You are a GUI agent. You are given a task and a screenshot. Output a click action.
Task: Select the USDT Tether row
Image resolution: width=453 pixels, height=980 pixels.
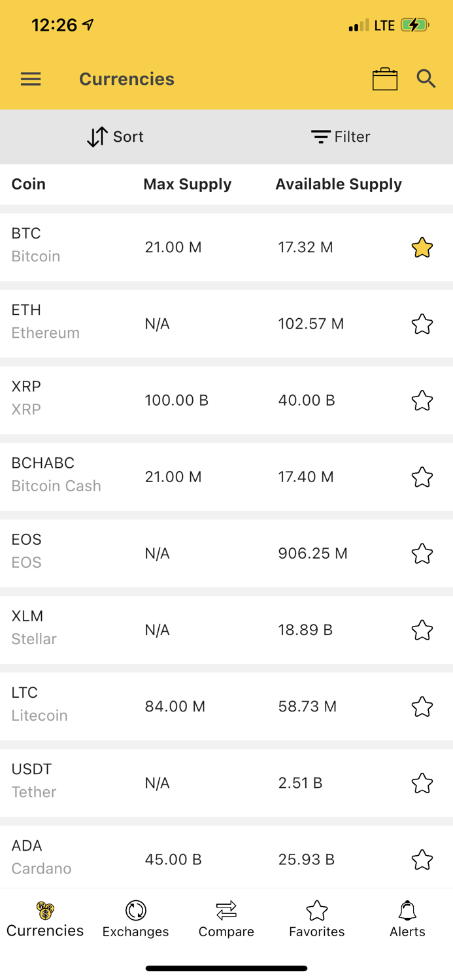tap(196, 782)
